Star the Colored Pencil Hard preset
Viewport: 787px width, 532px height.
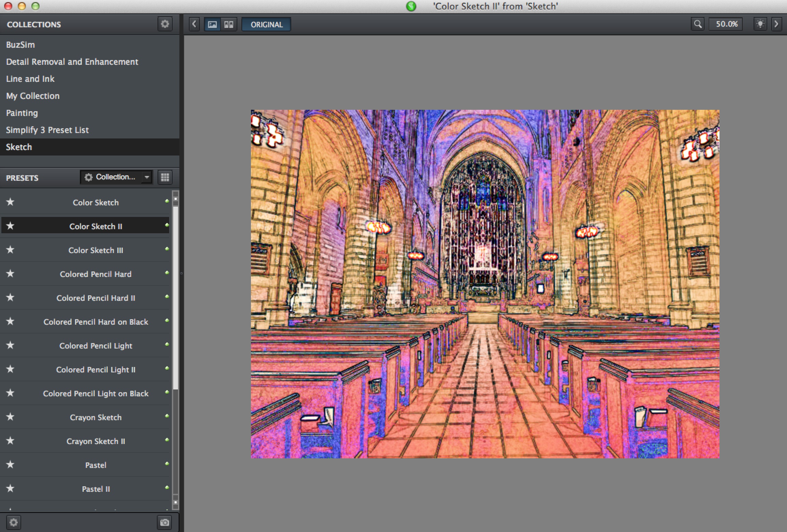(10, 274)
